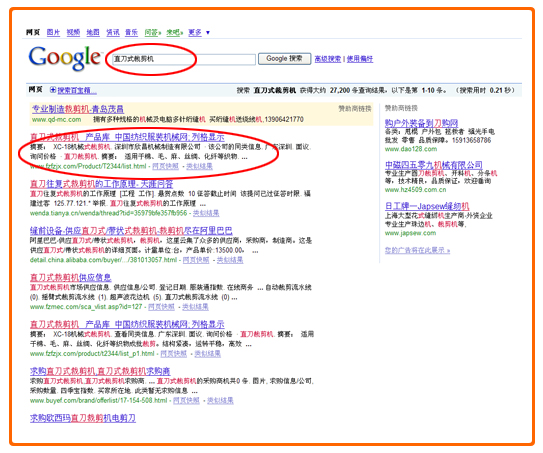Open the 地图 tab
543x453 pixels.
point(93,32)
